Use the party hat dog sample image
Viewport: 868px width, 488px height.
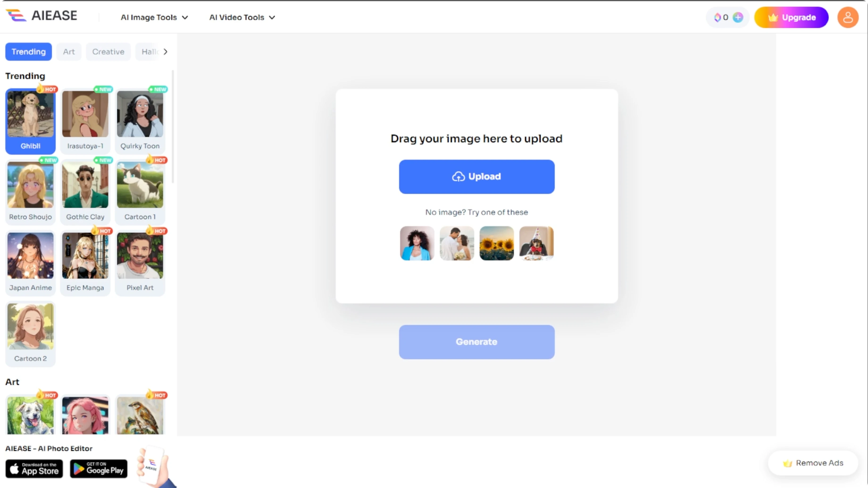(x=536, y=243)
